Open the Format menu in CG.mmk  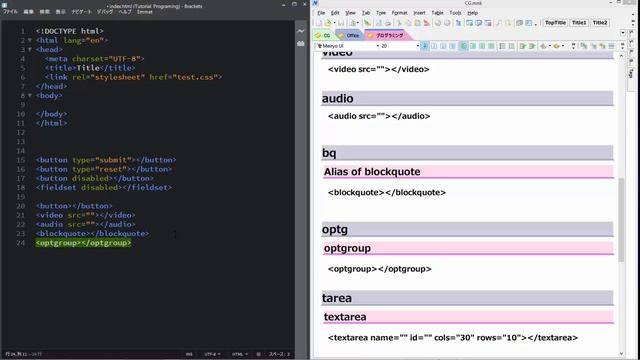pos(399,13)
